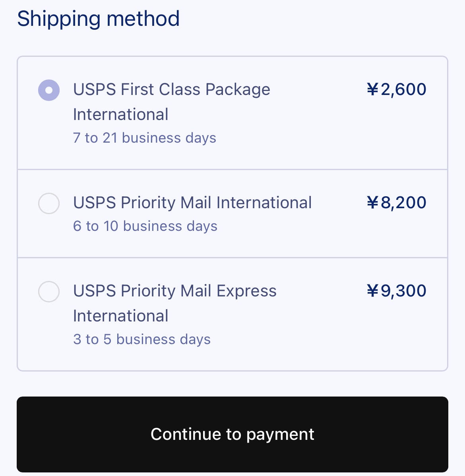Choose the USPS Priority Mail International radio button
The height and width of the screenshot is (476, 465).
pyautogui.click(x=49, y=203)
